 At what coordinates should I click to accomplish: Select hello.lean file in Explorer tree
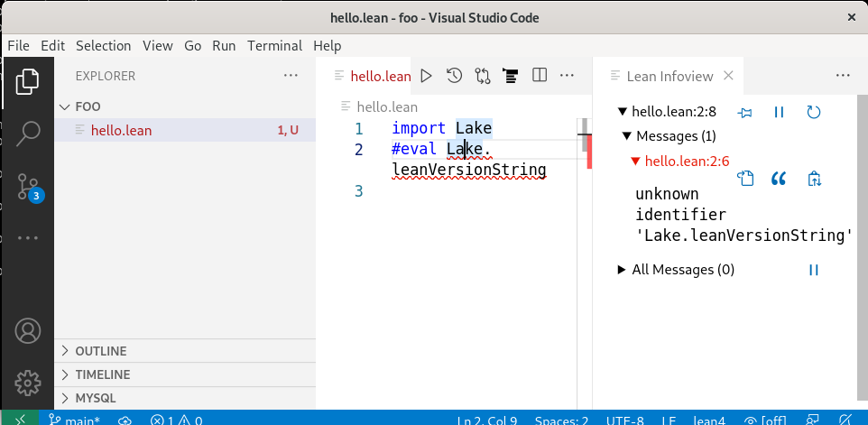coord(185,130)
